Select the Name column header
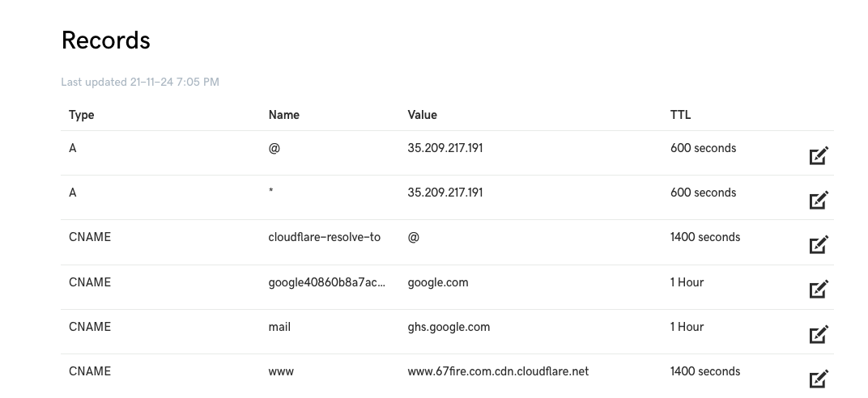 click(x=284, y=115)
